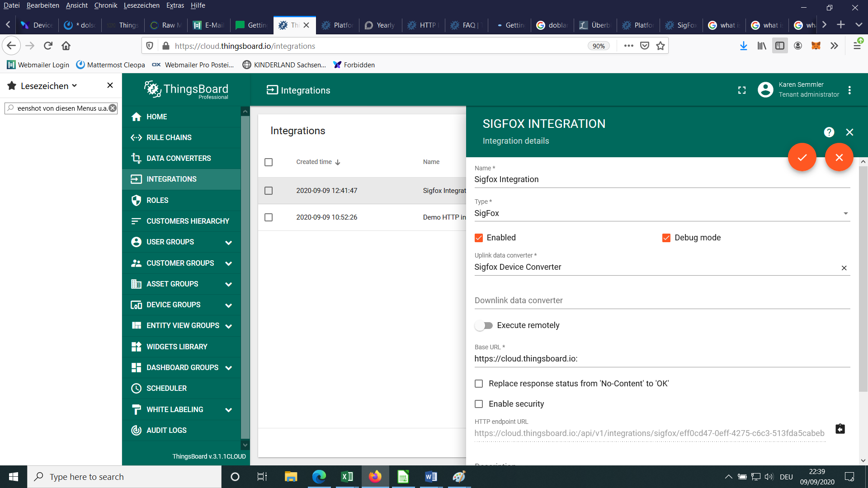Viewport: 868px width, 488px height.
Task: Go to the Firefox home page
Action: (66, 46)
